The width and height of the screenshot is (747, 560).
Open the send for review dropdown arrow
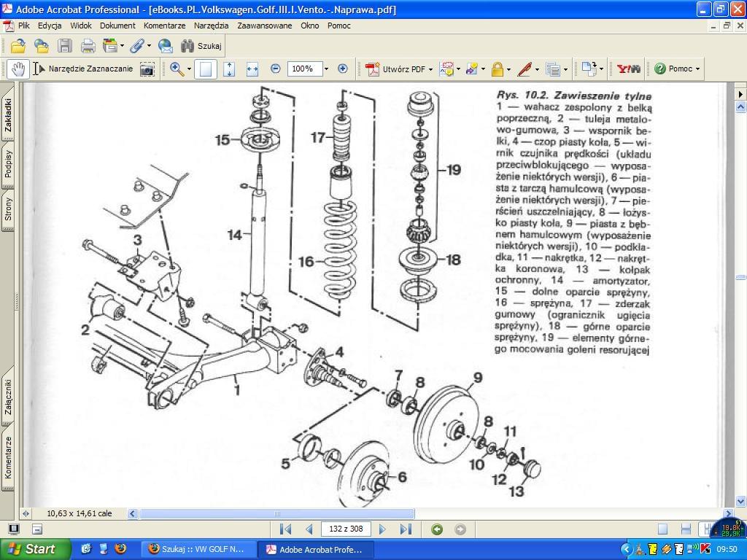click(483, 69)
